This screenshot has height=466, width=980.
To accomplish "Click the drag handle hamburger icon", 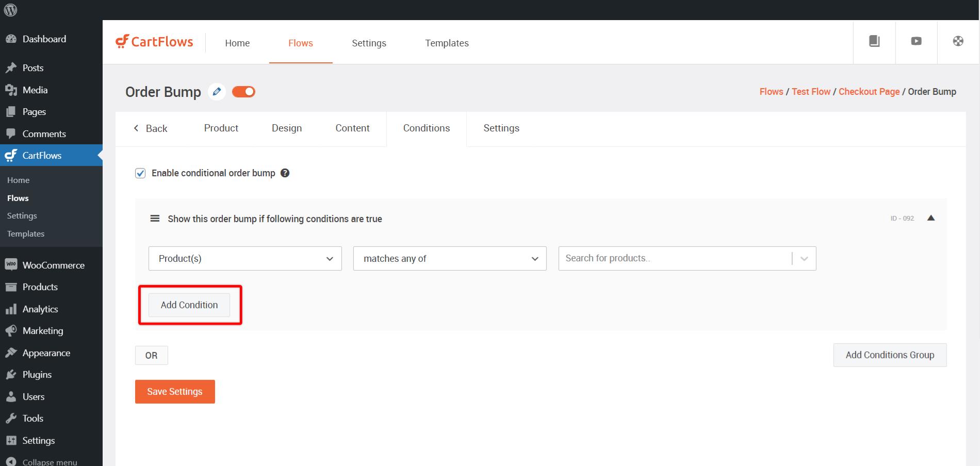I will (155, 219).
